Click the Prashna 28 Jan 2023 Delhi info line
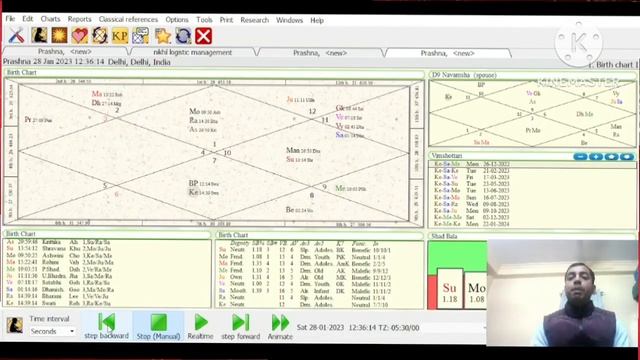This screenshot has height=360, width=640. point(87,62)
